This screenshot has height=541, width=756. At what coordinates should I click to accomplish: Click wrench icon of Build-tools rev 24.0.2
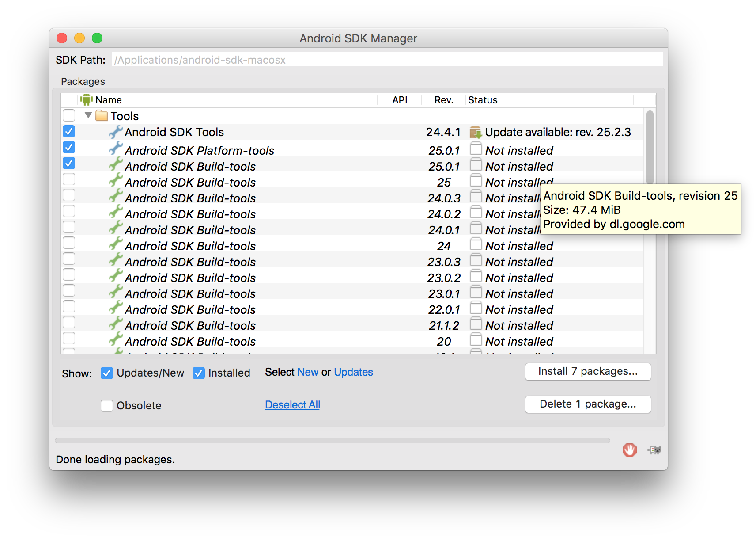[115, 212]
